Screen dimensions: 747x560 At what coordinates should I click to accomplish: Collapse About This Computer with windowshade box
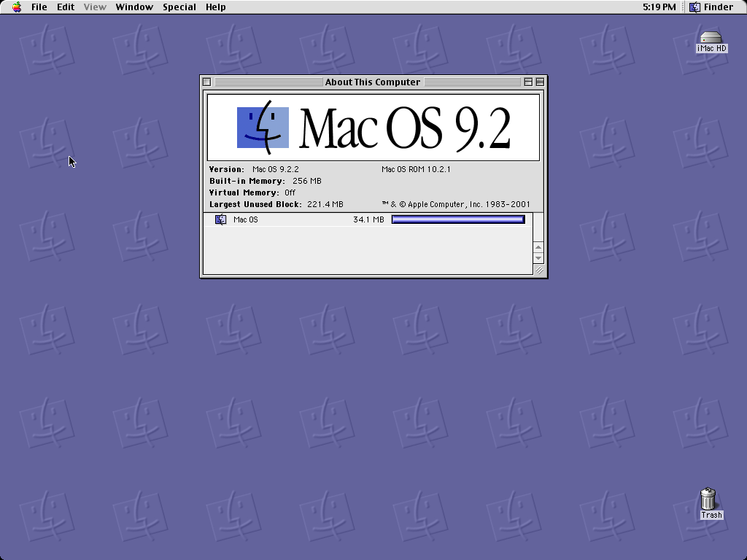(x=540, y=82)
